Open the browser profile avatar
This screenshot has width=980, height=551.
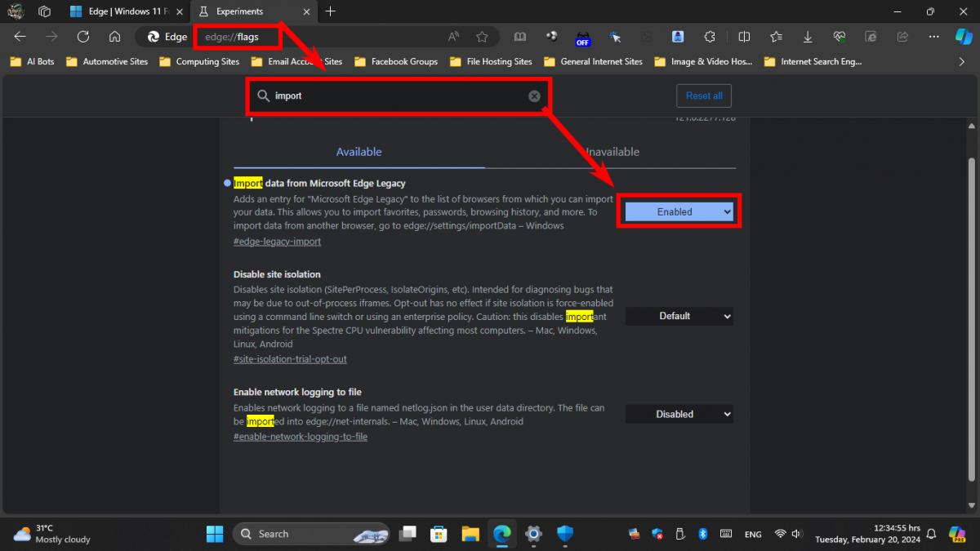[16, 11]
